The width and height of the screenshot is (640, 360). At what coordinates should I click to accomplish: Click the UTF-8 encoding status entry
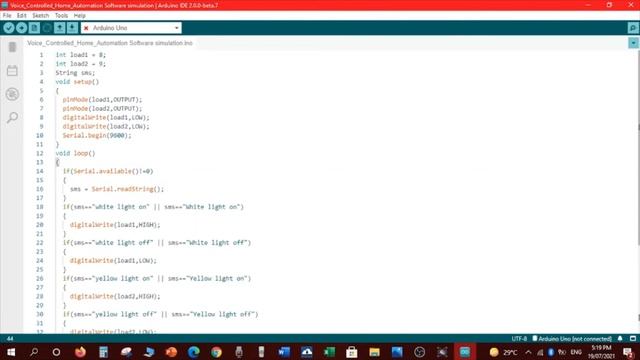(519, 339)
